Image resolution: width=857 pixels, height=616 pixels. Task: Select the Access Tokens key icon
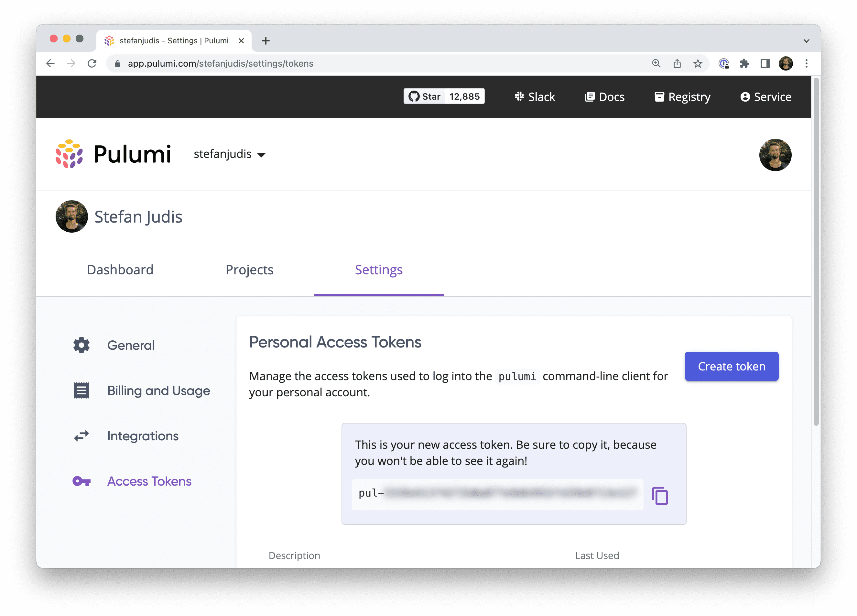pos(81,481)
